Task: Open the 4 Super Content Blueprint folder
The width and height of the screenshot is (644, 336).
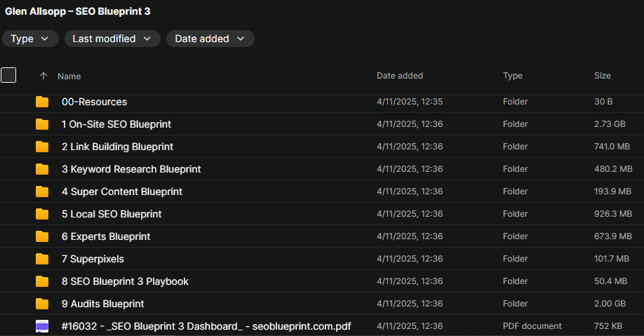Action: point(121,191)
